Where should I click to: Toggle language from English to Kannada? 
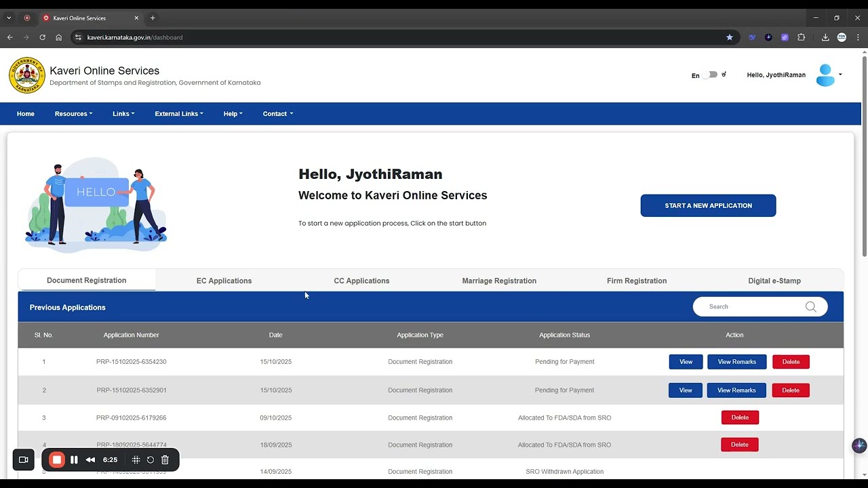(x=710, y=75)
